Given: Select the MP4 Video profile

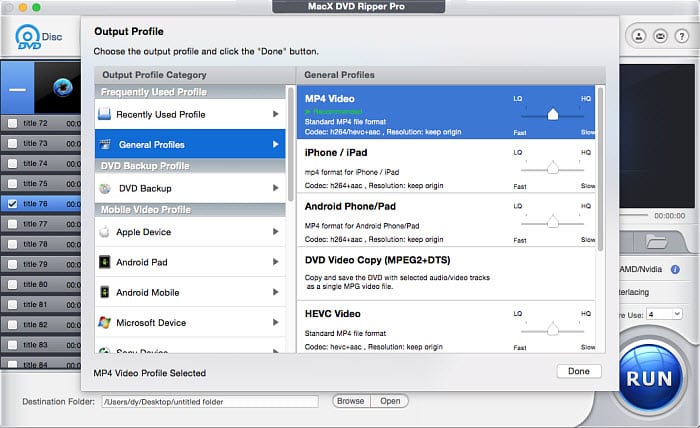Looking at the screenshot, I should click(x=446, y=112).
